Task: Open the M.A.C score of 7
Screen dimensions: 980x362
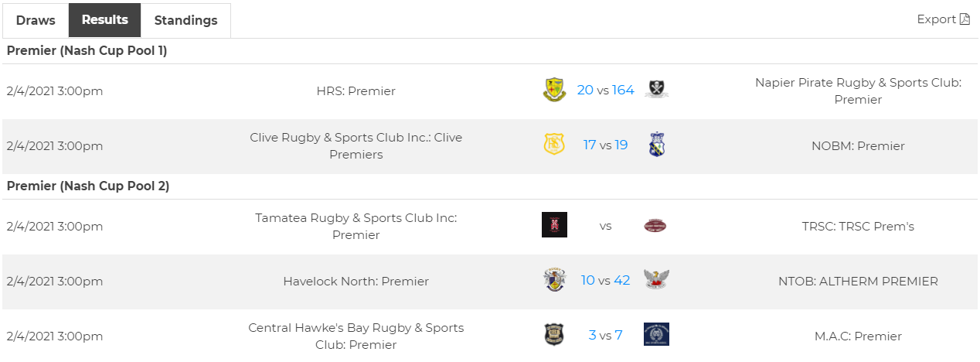Action: pos(618,336)
